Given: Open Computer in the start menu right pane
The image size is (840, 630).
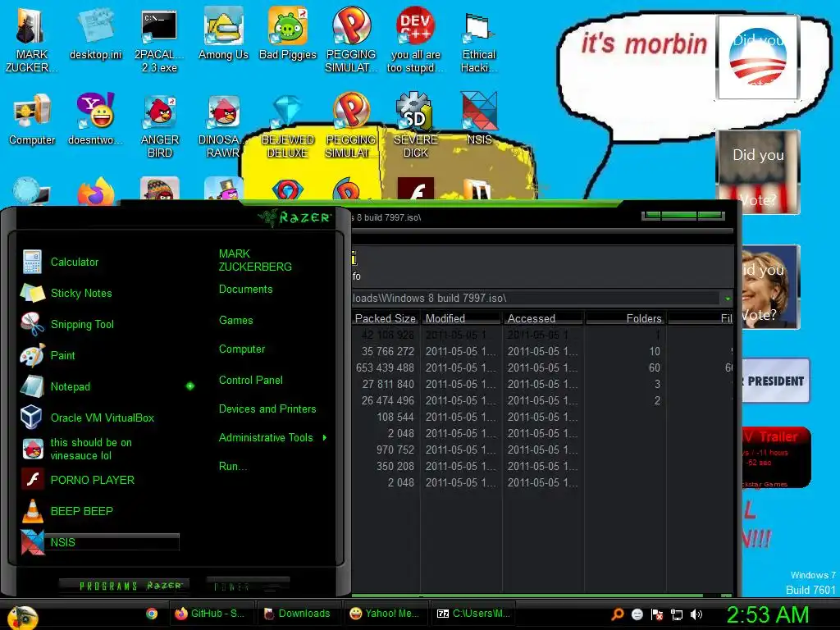Looking at the screenshot, I should click(242, 349).
